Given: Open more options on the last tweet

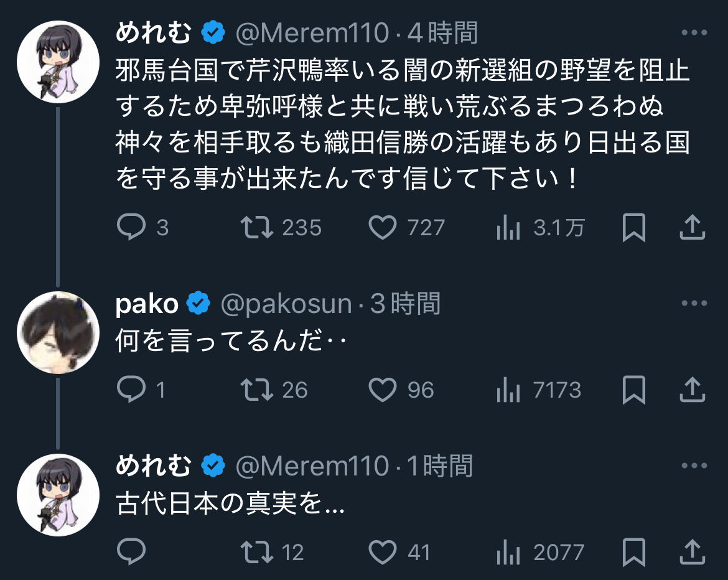Looking at the screenshot, I should (x=694, y=465).
